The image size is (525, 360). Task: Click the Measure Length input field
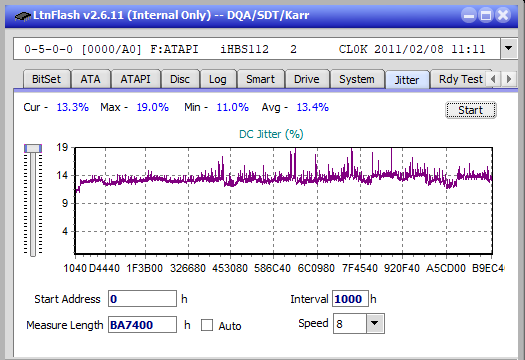pyautogui.click(x=142, y=325)
